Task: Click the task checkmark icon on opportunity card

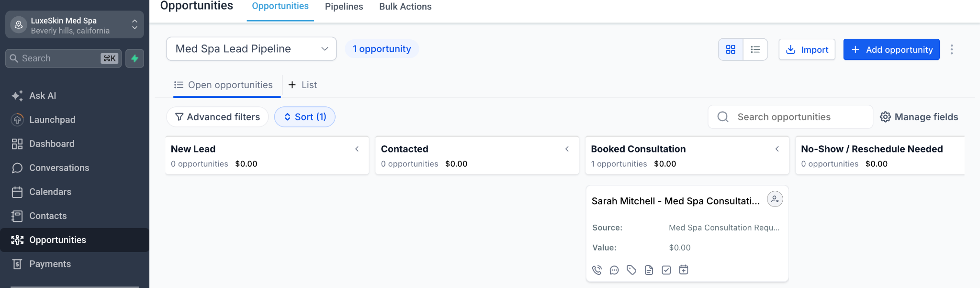Action: tap(666, 270)
